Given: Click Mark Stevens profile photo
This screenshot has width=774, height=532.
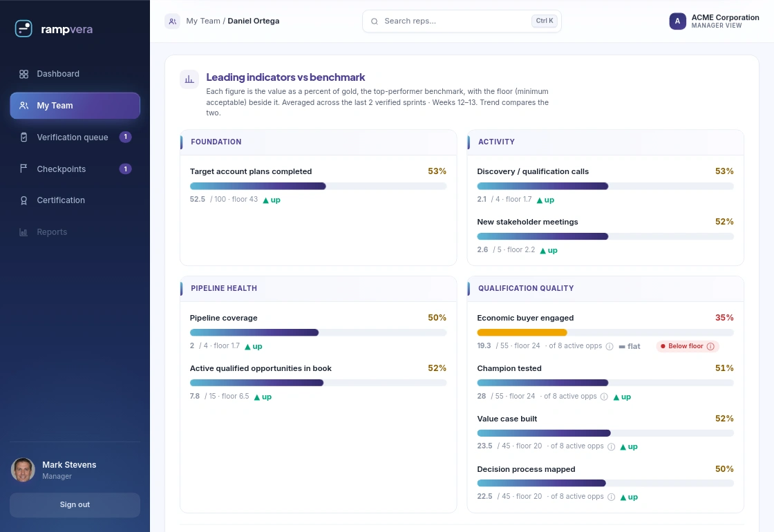Looking at the screenshot, I should pyautogui.click(x=23, y=470).
